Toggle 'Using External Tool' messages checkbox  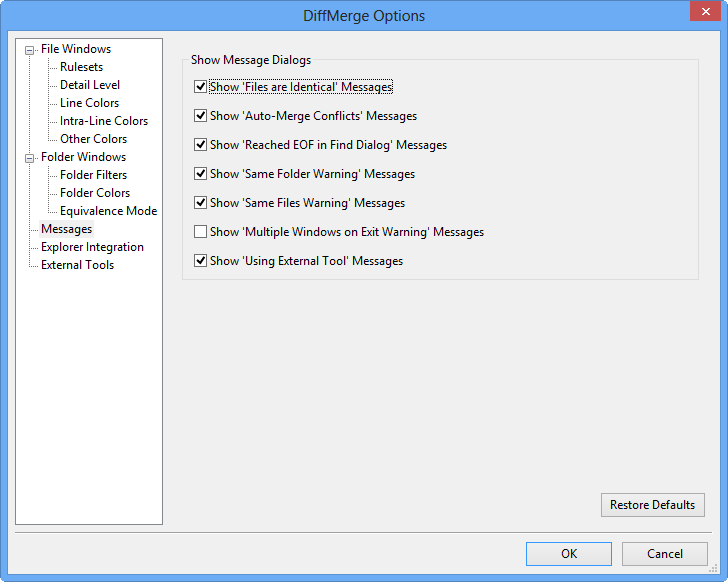click(201, 261)
